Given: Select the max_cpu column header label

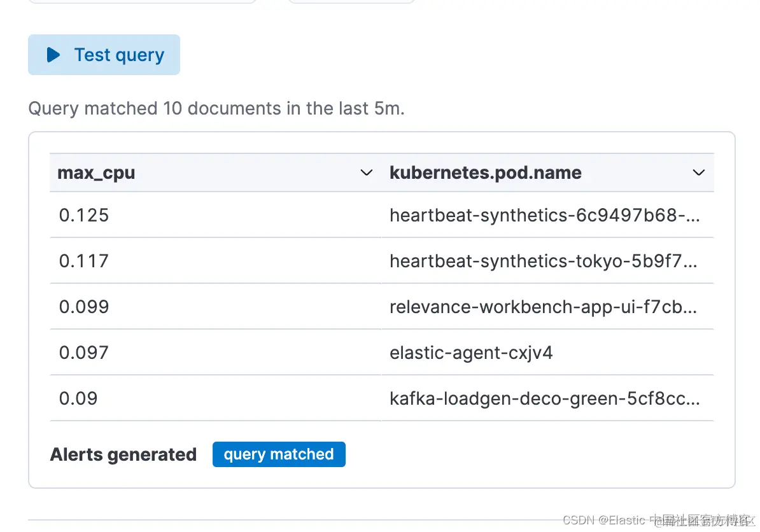Looking at the screenshot, I should click(x=96, y=173).
